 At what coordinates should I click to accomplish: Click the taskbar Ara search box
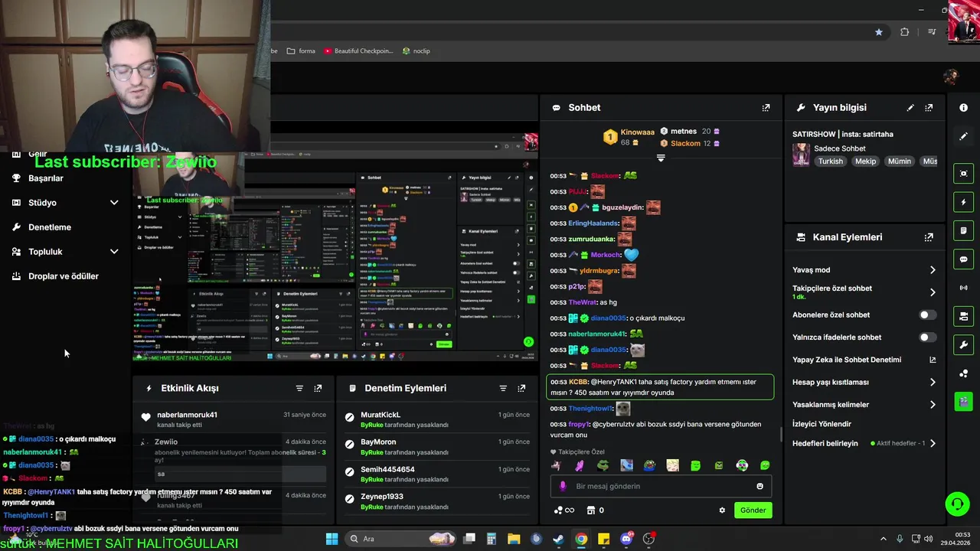[x=401, y=539]
